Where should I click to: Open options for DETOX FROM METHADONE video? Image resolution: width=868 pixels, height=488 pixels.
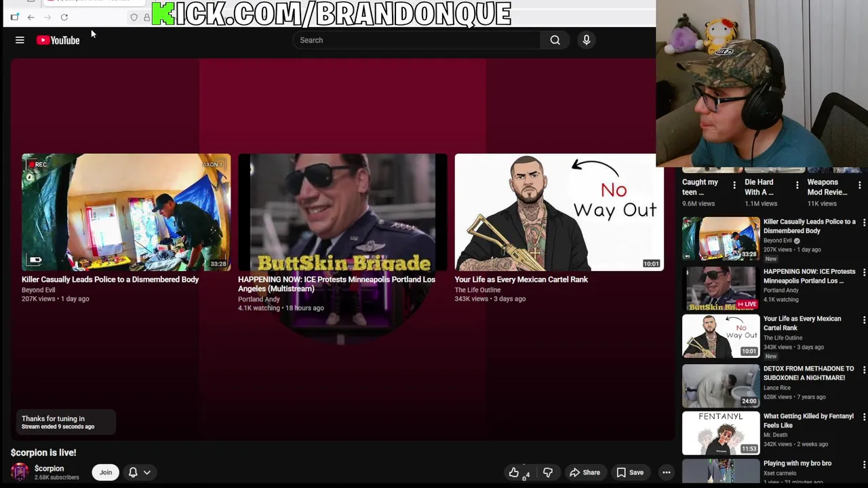pyautogui.click(x=864, y=370)
